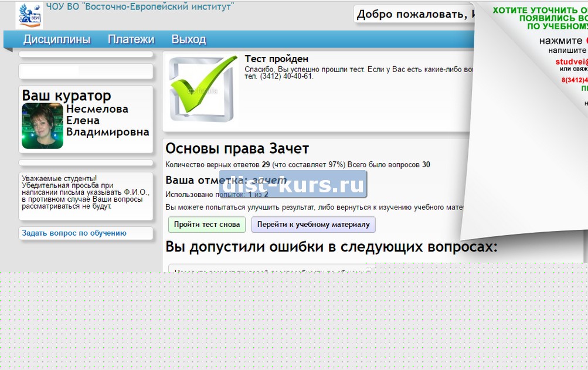Click the institute logo icon
588x370 pixels.
[x=29, y=15]
